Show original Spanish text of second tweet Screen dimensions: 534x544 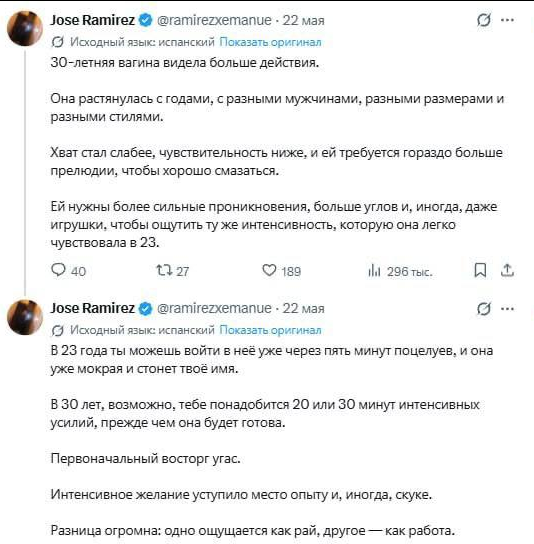click(270, 330)
